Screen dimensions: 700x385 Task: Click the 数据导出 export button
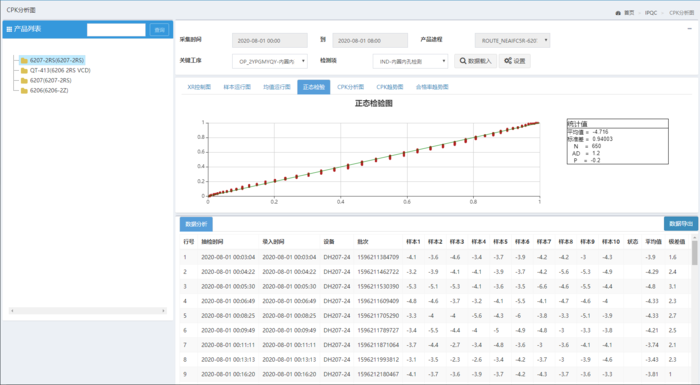[x=681, y=224]
